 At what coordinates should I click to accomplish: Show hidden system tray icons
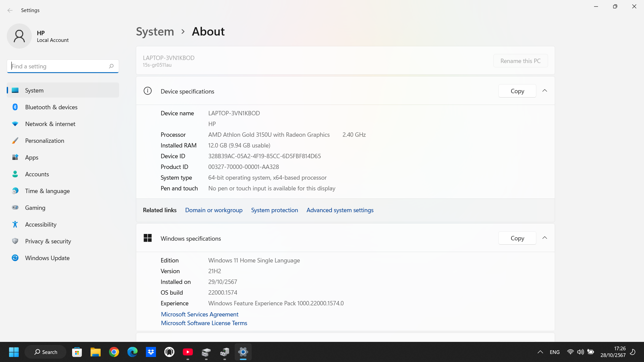click(540, 352)
